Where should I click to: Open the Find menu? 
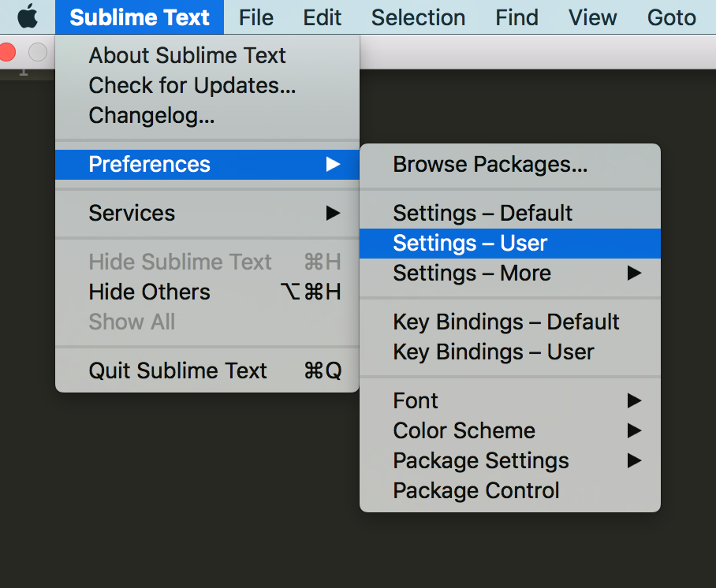tap(517, 17)
